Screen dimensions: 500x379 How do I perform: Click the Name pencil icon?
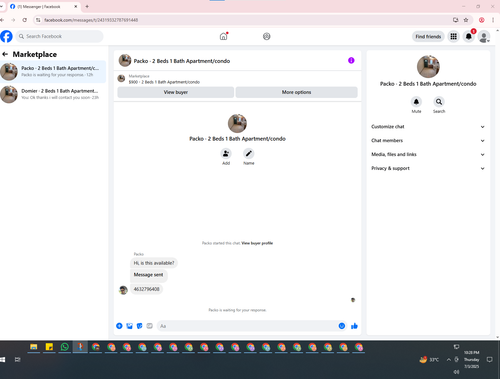(249, 154)
